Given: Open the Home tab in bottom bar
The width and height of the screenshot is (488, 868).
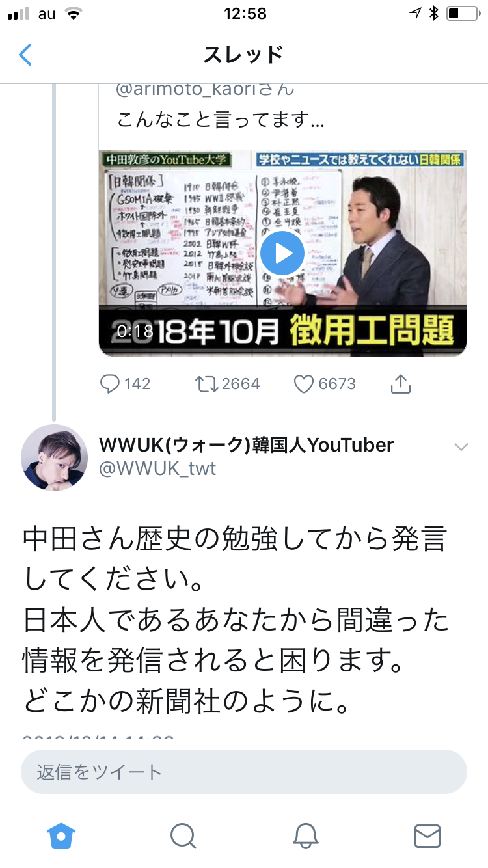Looking at the screenshot, I should [x=61, y=835].
